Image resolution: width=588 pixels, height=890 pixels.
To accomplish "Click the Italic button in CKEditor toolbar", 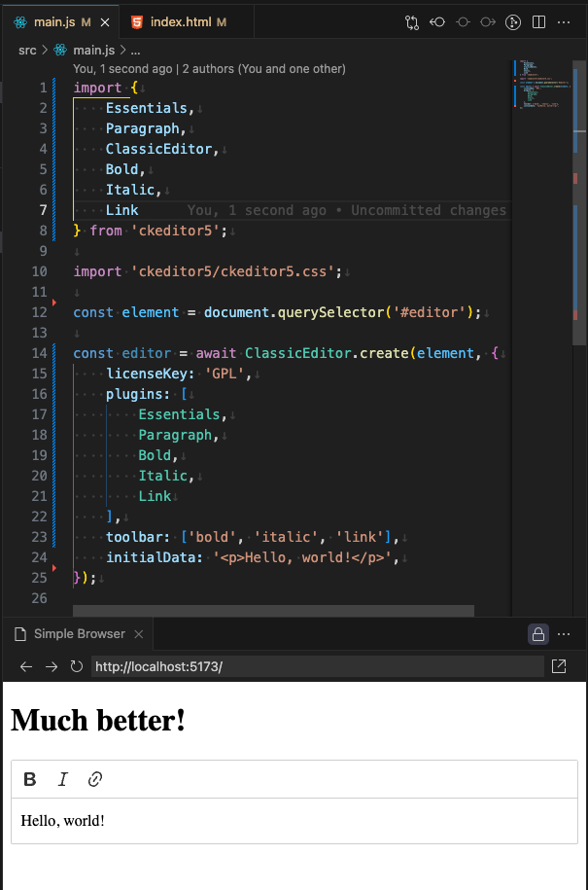I will [x=63, y=779].
